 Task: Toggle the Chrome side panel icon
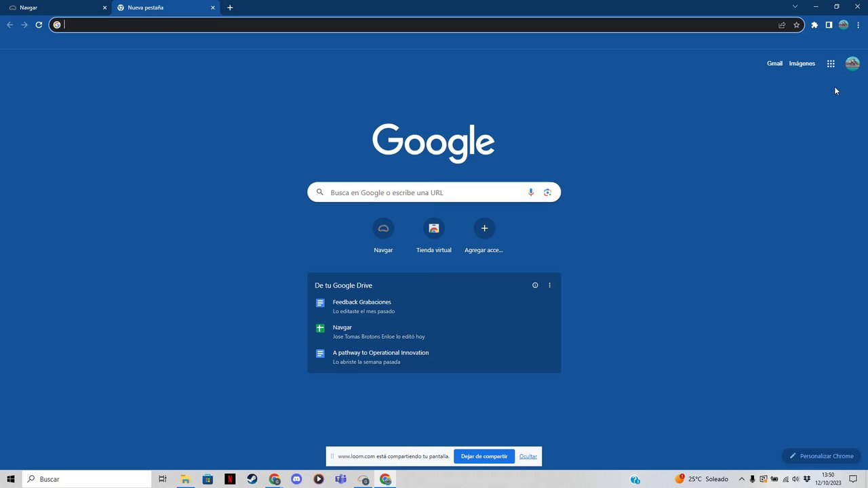(x=829, y=25)
